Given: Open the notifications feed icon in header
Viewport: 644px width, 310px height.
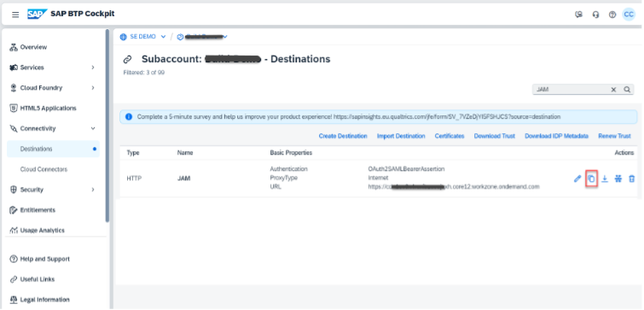Looking at the screenshot, I should pyautogui.click(x=578, y=15).
